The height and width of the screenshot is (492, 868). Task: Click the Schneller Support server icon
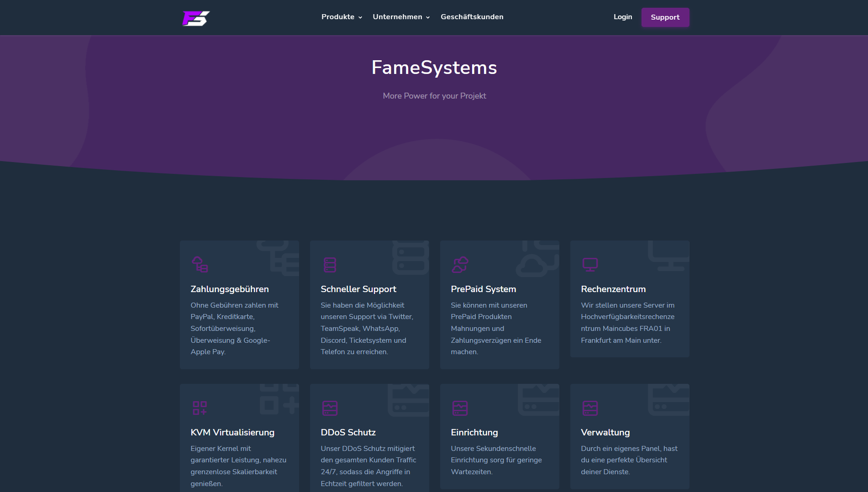pyautogui.click(x=330, y=265)
